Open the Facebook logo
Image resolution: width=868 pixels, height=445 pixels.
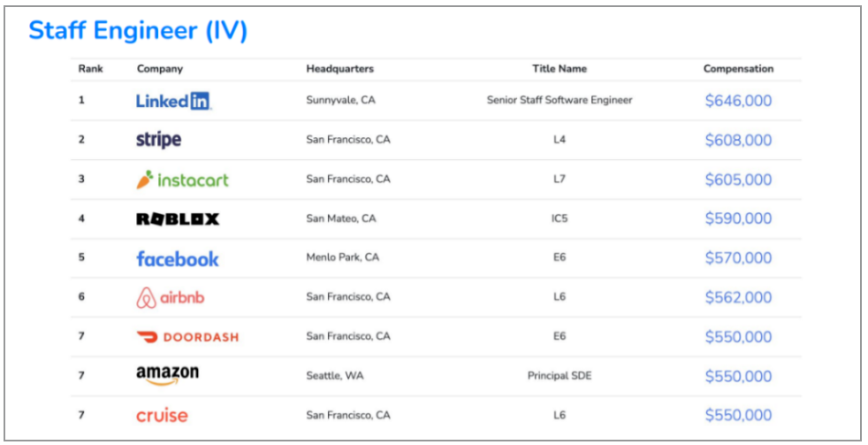pos(178,258)
